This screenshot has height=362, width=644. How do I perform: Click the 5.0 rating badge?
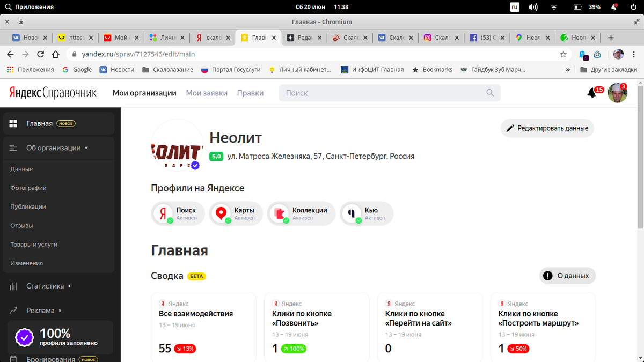click(x=216, y=157)
